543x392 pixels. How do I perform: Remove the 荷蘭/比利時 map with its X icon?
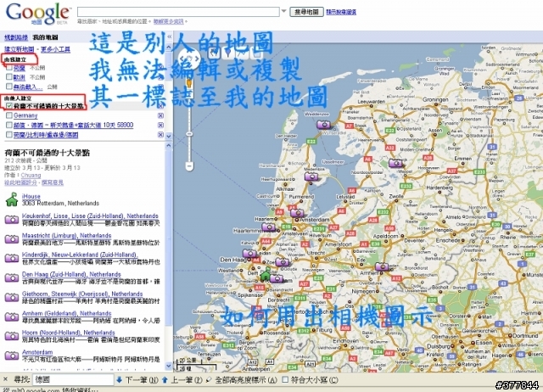[x=160, y=135]
